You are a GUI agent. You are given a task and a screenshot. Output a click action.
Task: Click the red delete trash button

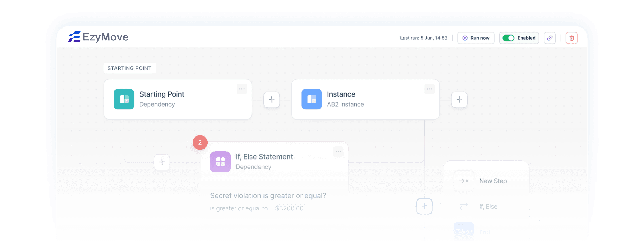[x=572, y=38]
